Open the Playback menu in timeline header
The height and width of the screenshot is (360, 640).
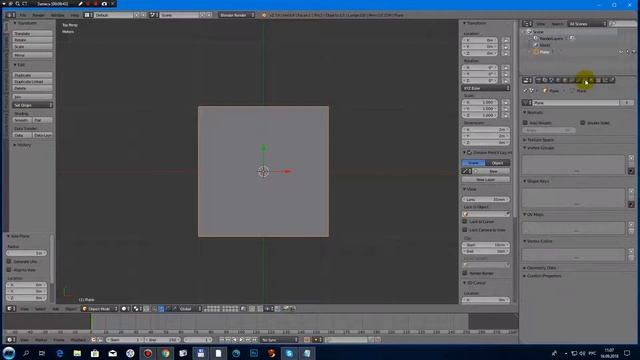coord(78,340)
